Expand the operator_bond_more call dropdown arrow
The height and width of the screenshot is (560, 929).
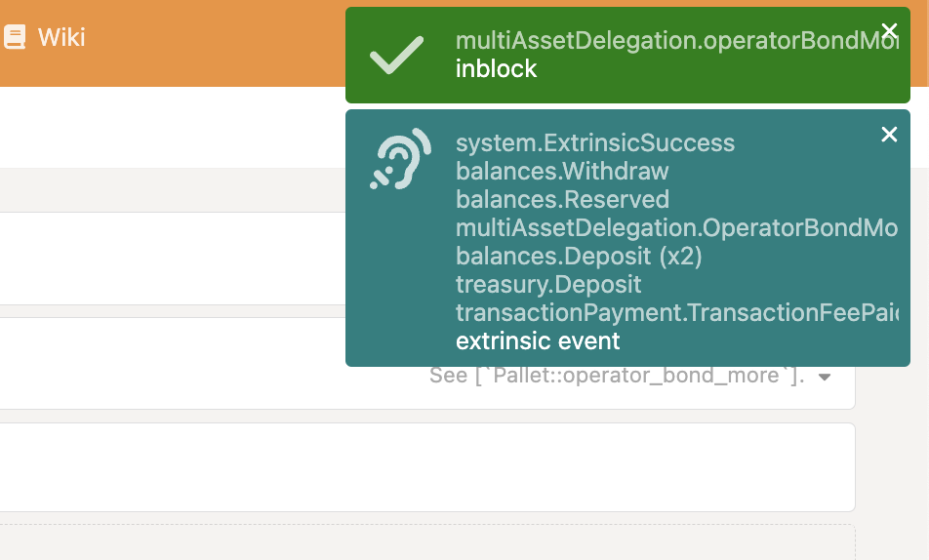(825, 377)
